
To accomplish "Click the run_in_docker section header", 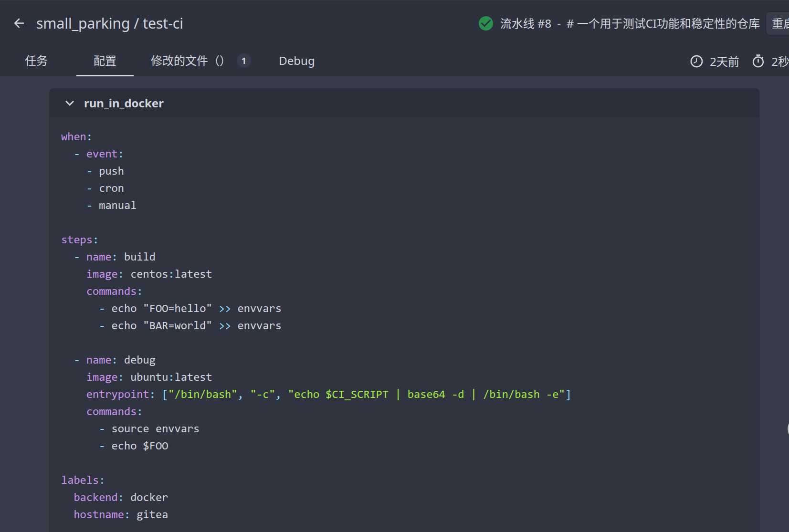I will [x=123, y=103].
